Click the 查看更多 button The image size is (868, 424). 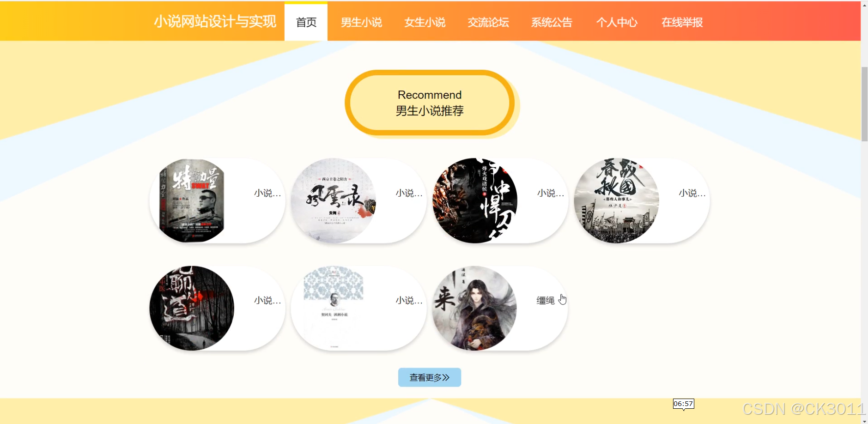click(430, 377)
